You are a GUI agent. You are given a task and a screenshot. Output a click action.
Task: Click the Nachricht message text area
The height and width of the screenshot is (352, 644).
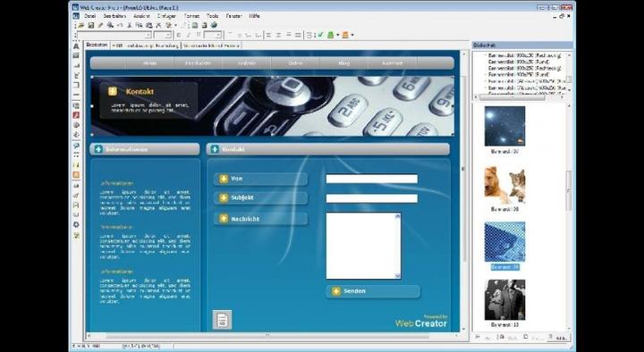363,246
